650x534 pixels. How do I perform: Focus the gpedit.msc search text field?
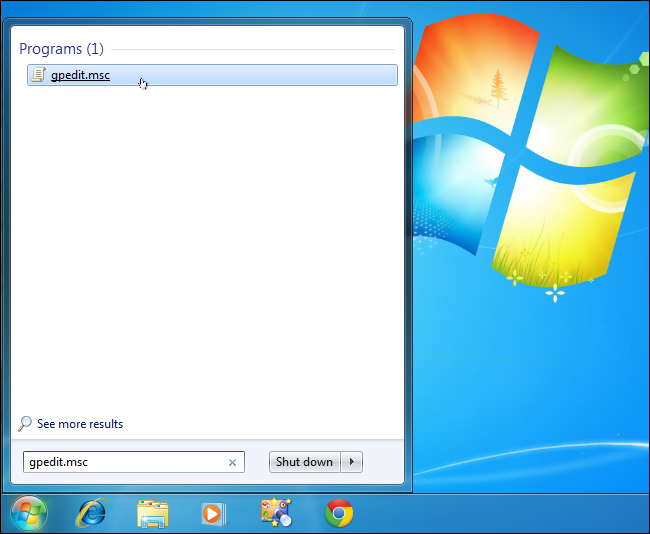tap(133, 462)
